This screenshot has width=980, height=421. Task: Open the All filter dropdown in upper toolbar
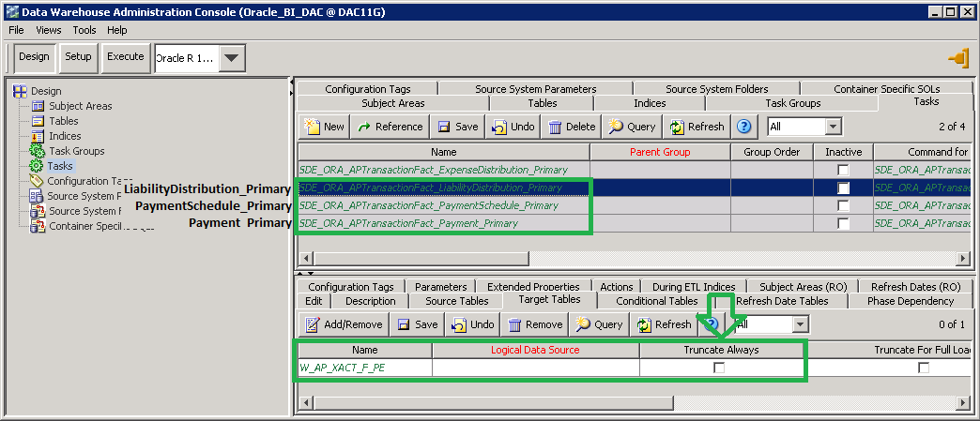click(x=832, y=127)
